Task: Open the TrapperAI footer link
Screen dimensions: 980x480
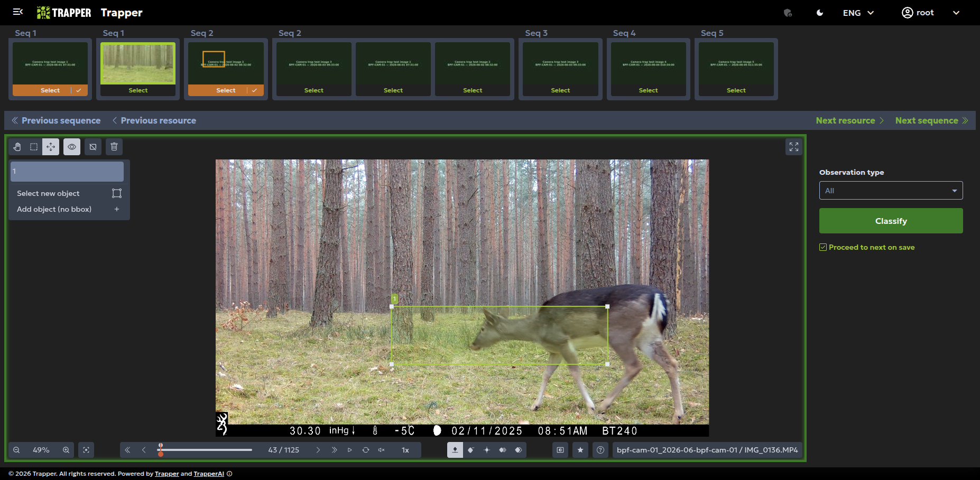Action: point(209,474)
